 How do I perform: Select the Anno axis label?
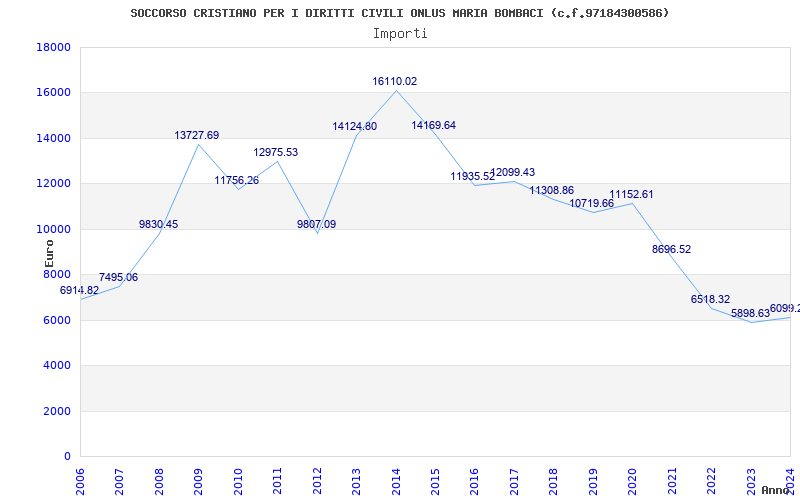[x=776, y=490]
